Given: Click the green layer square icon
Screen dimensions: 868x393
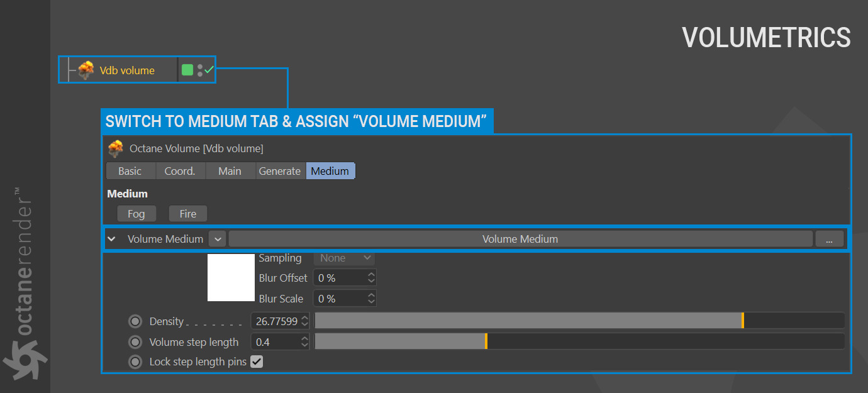Looking at the screenshot, I should [187, 70].
